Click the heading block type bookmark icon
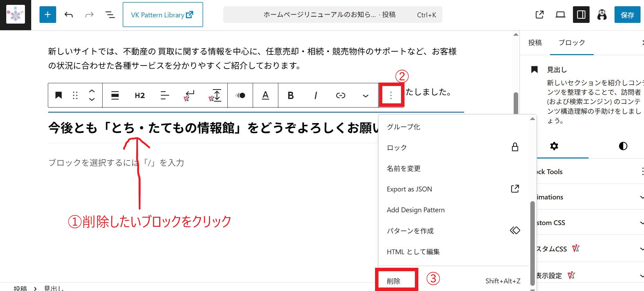This screenshot has width=644, height=291. click(59, 95)
